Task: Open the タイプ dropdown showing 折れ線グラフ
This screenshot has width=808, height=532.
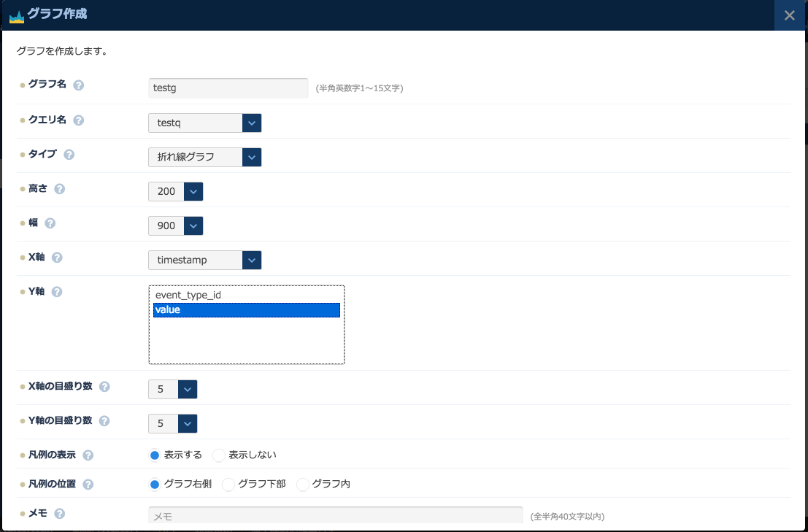Action: 204,157
